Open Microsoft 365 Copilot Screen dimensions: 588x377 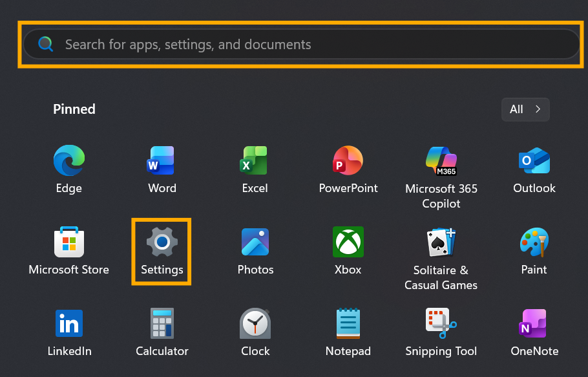(x=441, y=177)
